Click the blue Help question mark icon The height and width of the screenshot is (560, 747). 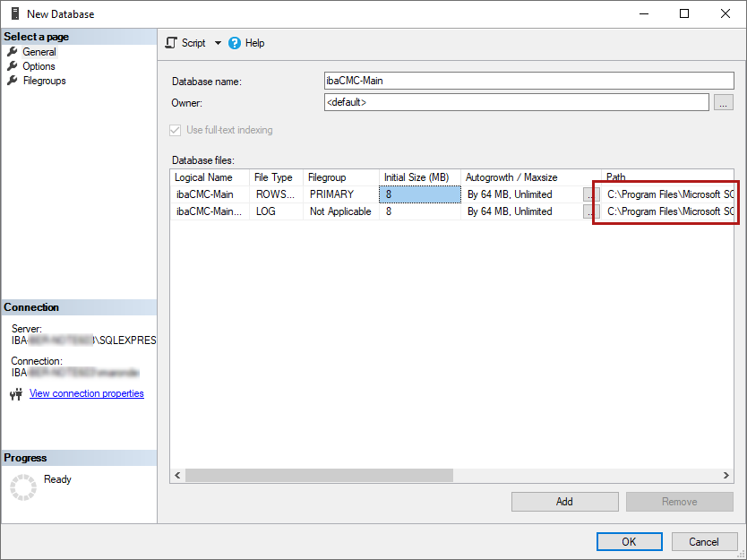click(235, 43)
